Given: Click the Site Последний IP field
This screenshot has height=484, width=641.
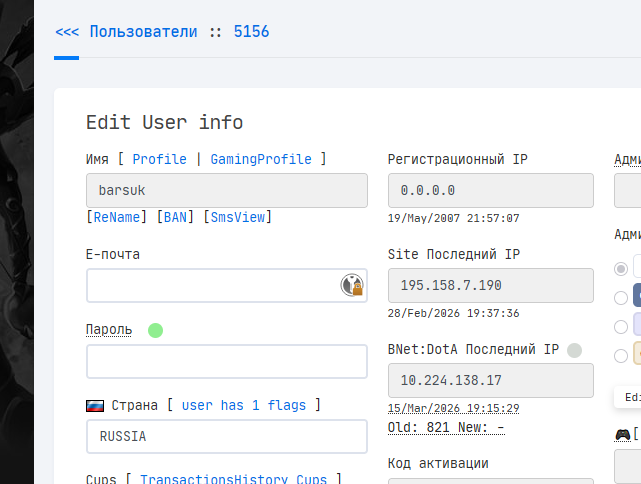Looking at the screenshot, I should (x=490, y=285).
